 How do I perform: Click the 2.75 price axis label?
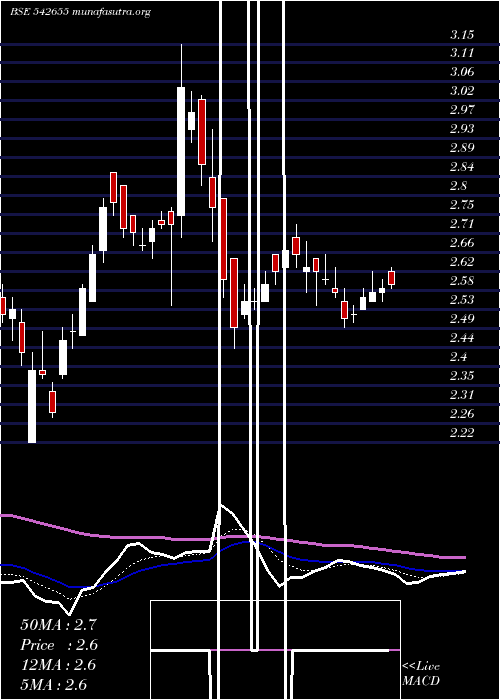coord(462,205)
